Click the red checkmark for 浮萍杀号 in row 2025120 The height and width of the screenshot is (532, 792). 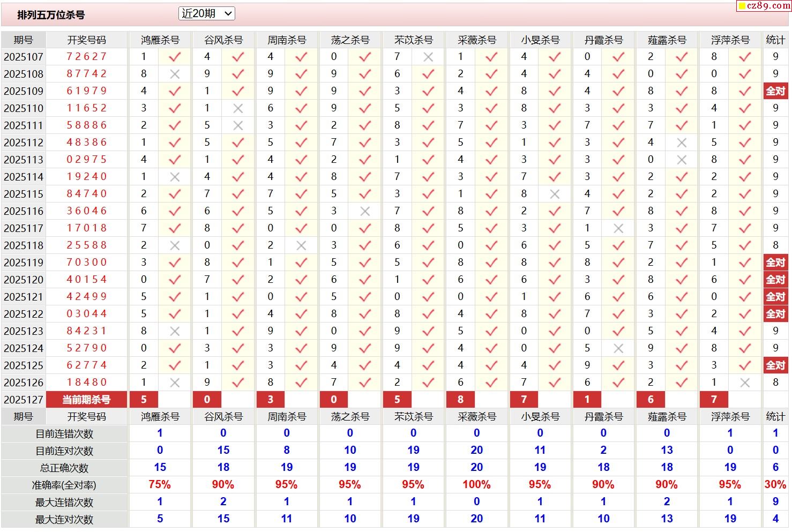tap(745, 280)
